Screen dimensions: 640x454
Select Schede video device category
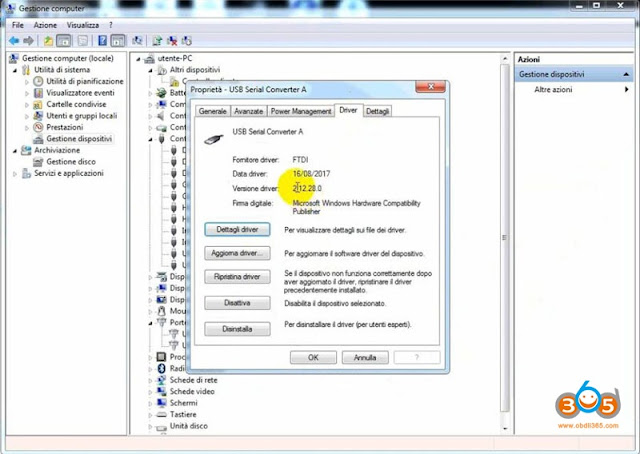[192, 392]
